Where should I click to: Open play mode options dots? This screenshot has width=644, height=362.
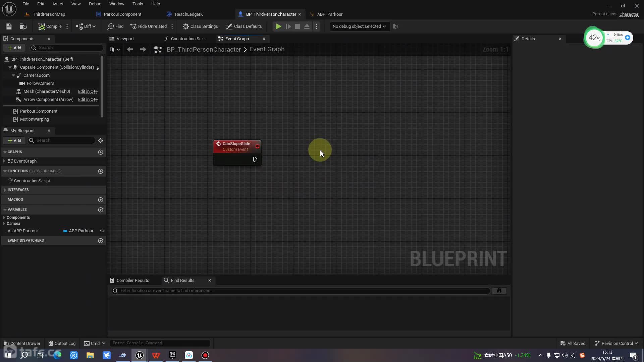coord(316,26)
